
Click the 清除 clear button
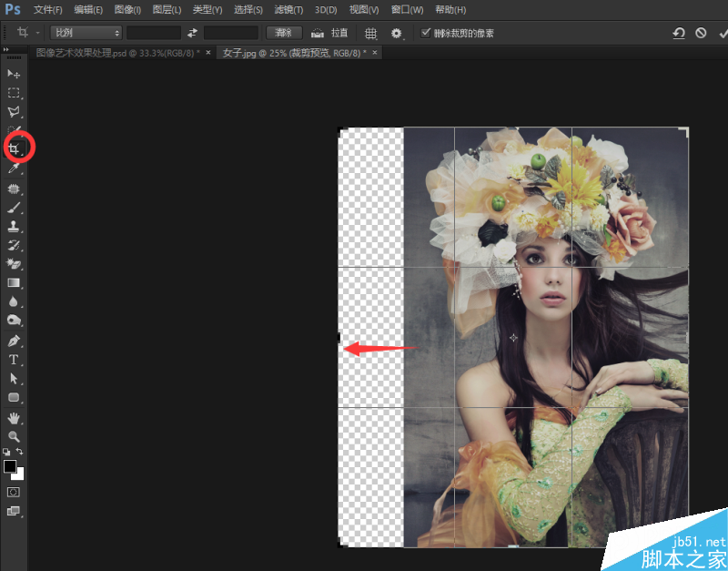[x=284, y=33]
